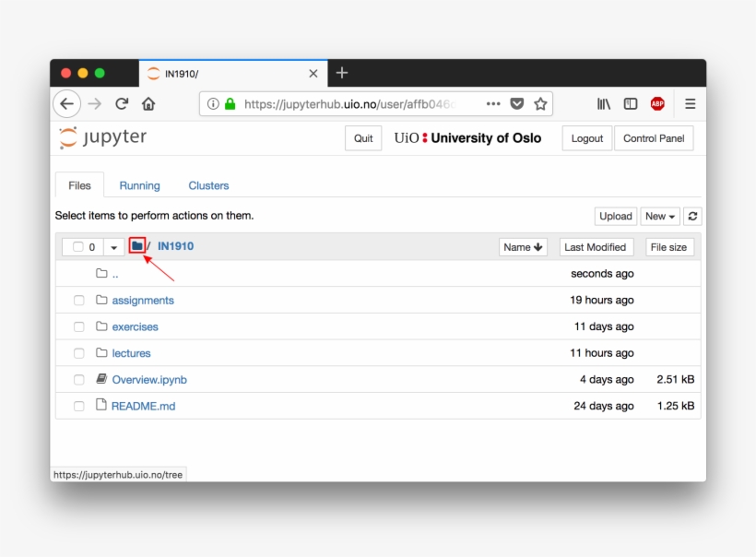756x557 pixels.
Task: Open the New dropdown menu
Action: click(659, 216)
